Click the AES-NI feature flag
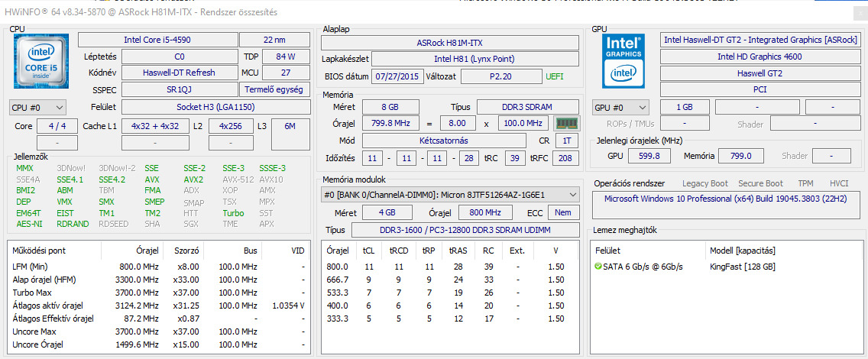 point(29,224)
